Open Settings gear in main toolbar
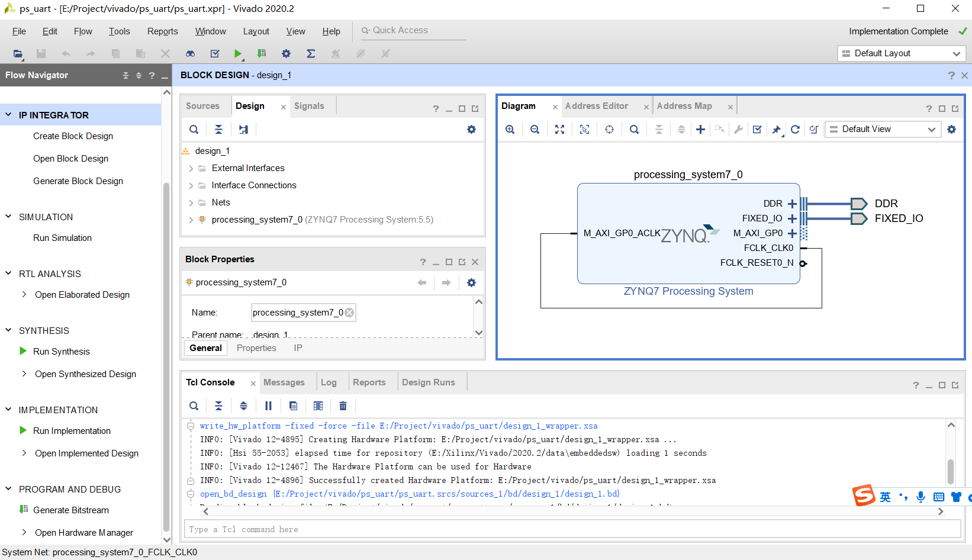Image resolution: width=972 pixels, height=560 pixels. 286,53
